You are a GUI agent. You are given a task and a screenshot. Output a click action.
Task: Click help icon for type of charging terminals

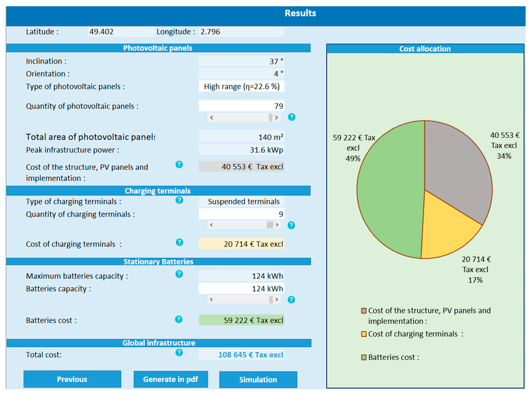(x=179, y=200)
